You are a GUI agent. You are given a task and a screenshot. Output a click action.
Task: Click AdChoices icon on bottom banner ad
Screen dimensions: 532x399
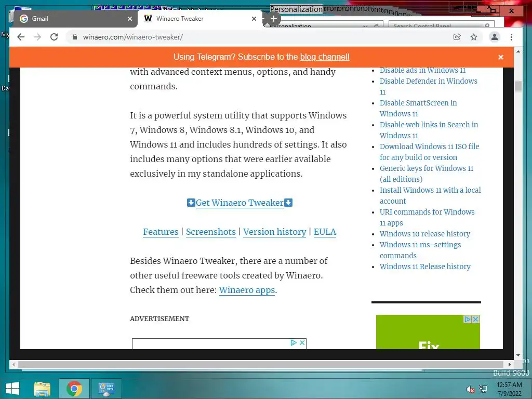pos(294,343)
